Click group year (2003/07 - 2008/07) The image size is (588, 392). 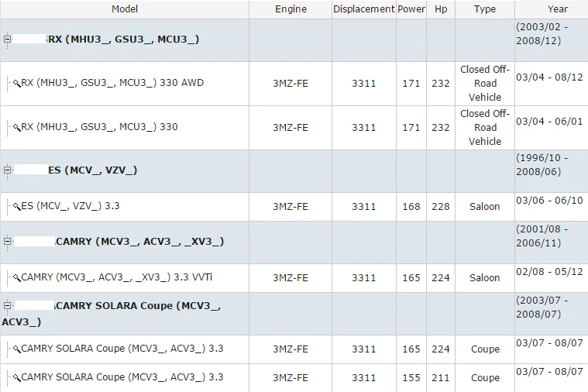(542, 308)
